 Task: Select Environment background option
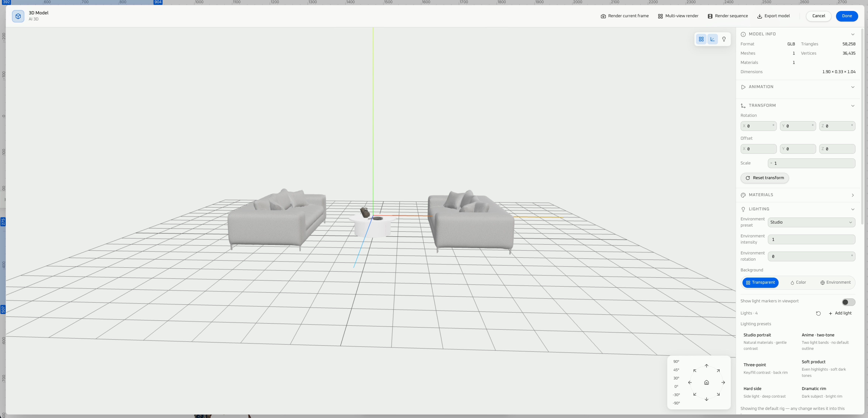[x=835, y=283]
